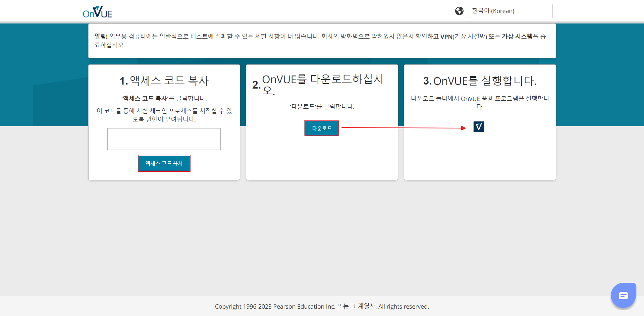Click the instruction '다운로드'를 클릭합니다
This screenshot has width=644, height=316.
tap(322, 107)
